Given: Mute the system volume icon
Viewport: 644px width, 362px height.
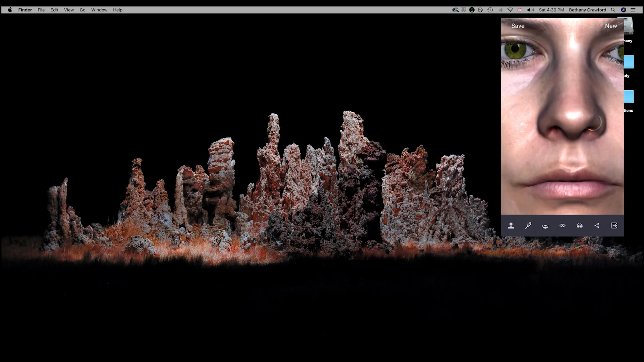Looking at the screenshot, I should click(530, 10).
